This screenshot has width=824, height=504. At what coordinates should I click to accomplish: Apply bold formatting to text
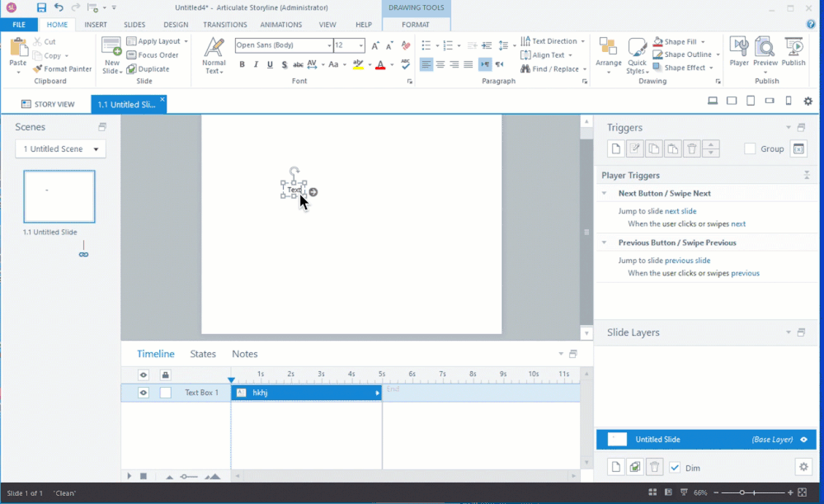click(x=242, y=65)
